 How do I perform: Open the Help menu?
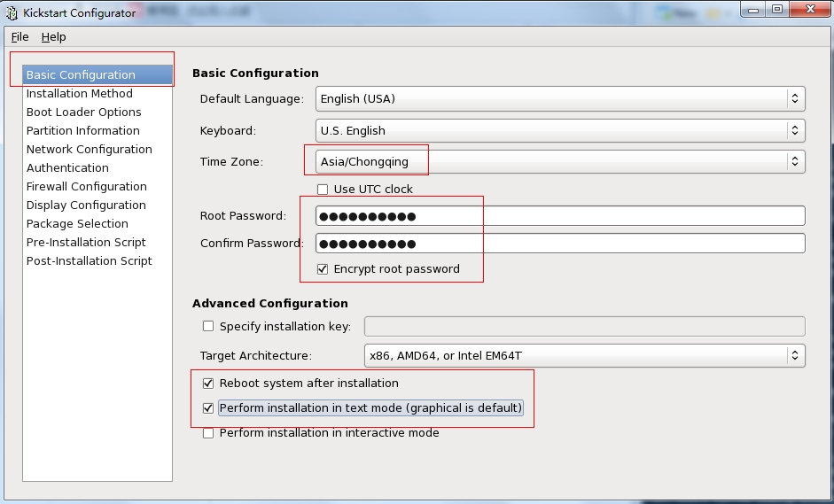(x=54, y=36)
